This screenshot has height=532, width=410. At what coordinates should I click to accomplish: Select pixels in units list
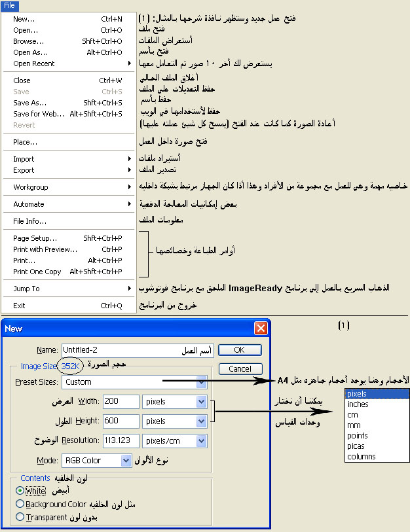[x=377, y=394]
